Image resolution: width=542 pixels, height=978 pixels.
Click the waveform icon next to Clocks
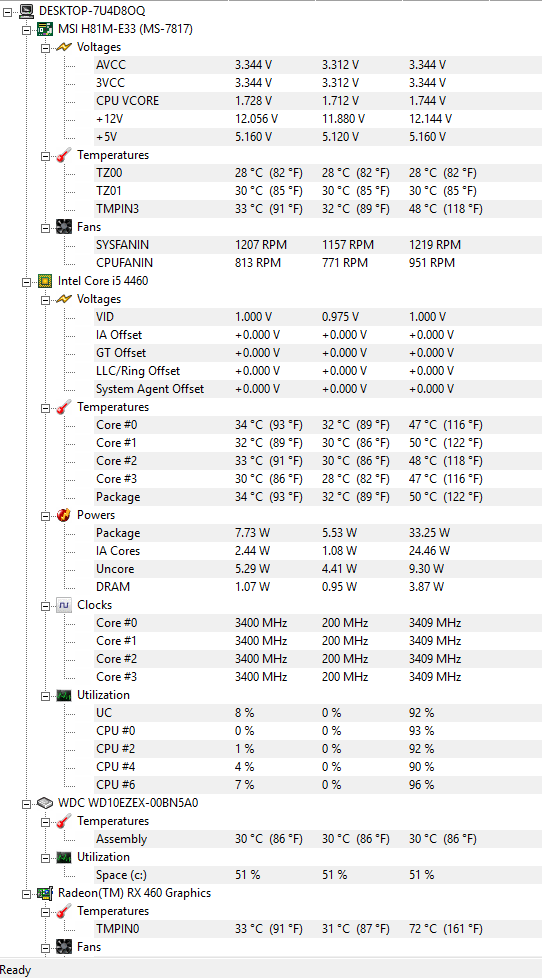[x=64, y=605]
